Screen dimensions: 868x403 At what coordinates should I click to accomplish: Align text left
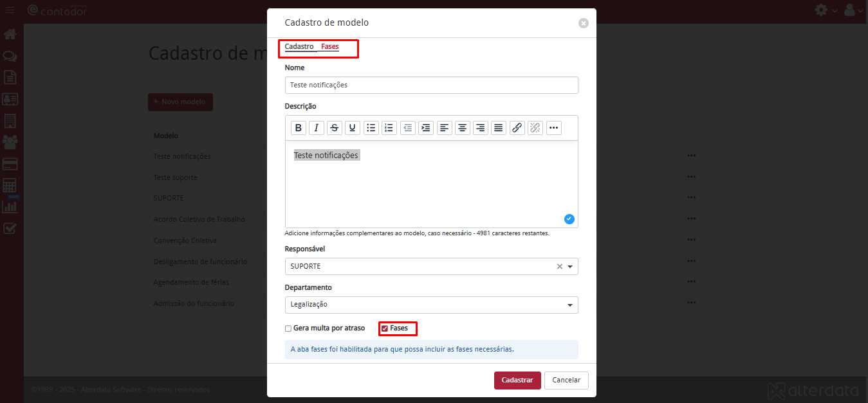click(x=444, y=128)
